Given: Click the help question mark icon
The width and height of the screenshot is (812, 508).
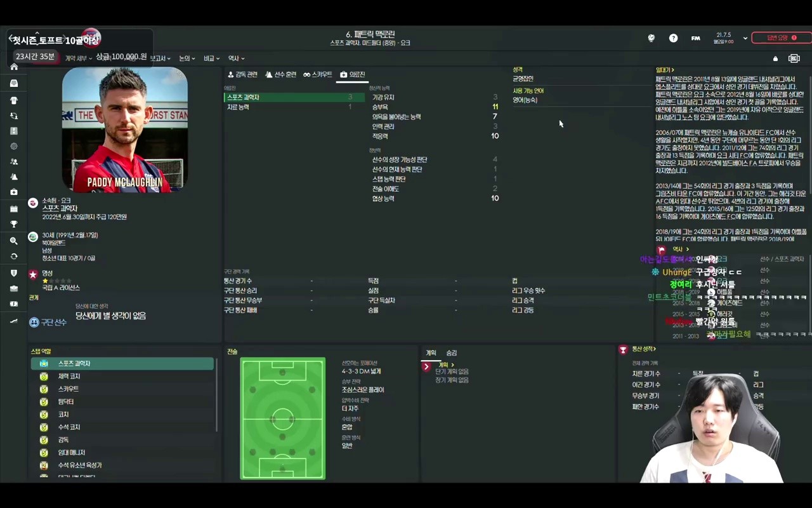Looking at the screenshot, I should (673, 38).
